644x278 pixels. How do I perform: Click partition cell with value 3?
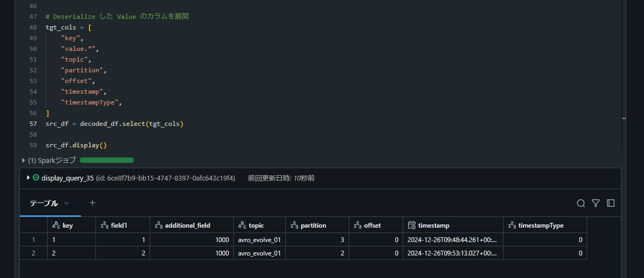[x=317, y=239]
